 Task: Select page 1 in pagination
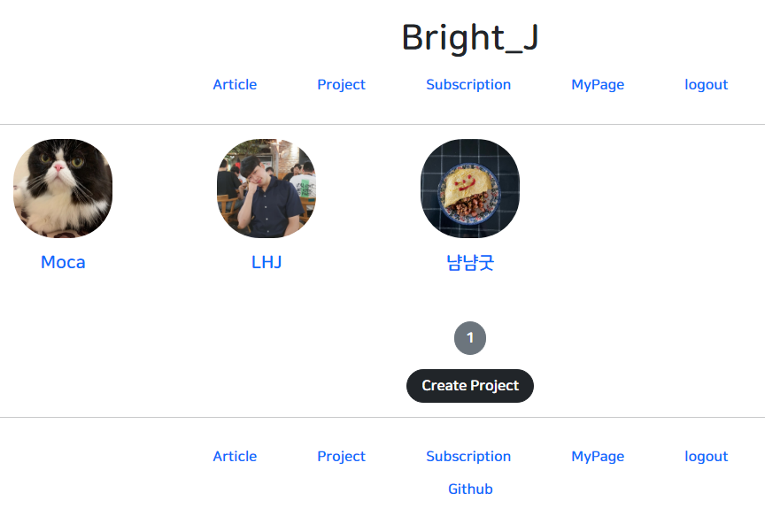click(x=469, y=337)
